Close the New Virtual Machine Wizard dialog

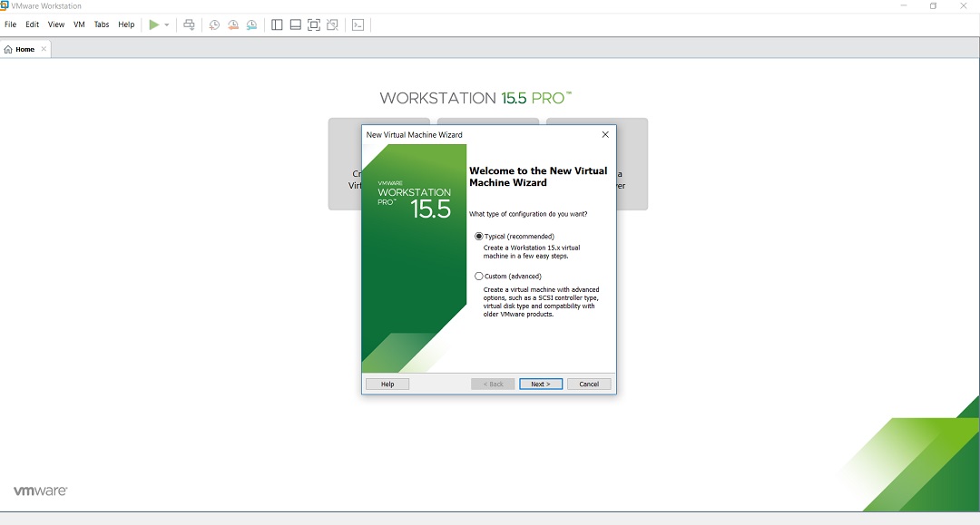(x=605, y=134)
